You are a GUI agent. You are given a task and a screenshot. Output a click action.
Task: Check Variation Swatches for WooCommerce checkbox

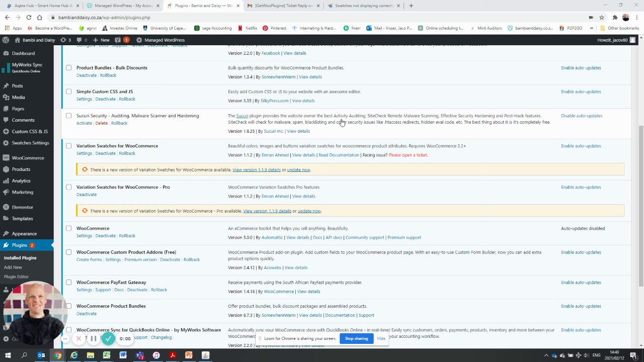coord(69,146)
